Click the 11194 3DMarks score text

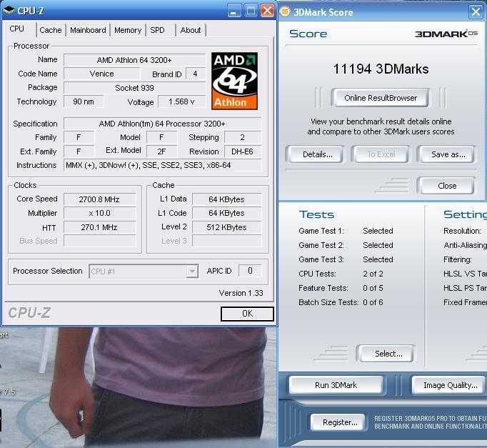pyautogui.click(x=381, y=69)
